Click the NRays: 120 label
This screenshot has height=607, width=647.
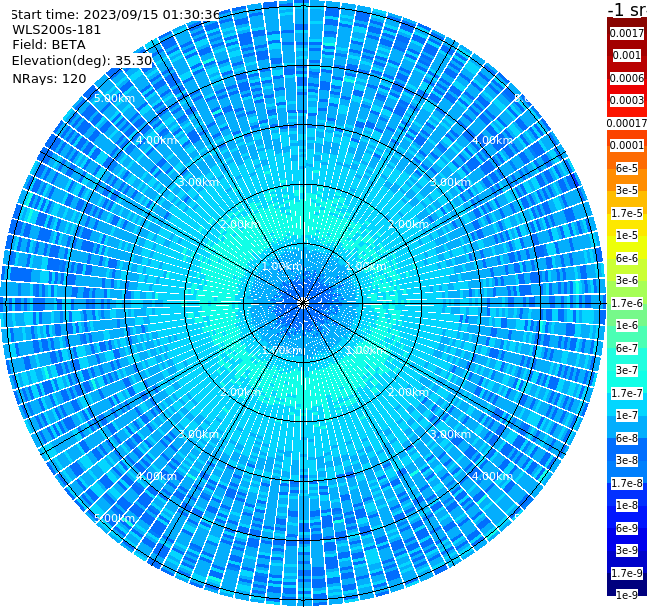point(49,78)
